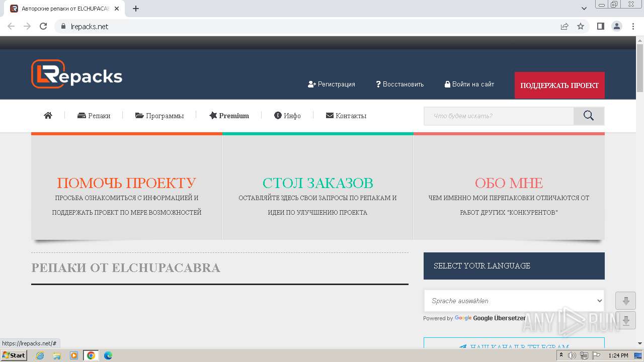Show hidden tray icons arrow
Image resolution: width=644 pixels, height=362 pixels.
click(561, 355)
